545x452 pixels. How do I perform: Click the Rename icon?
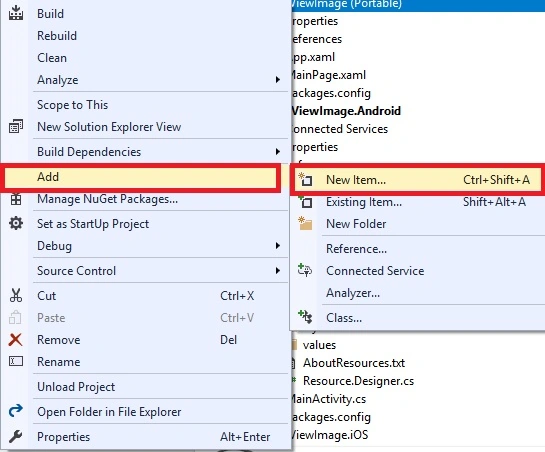point(16,361)
